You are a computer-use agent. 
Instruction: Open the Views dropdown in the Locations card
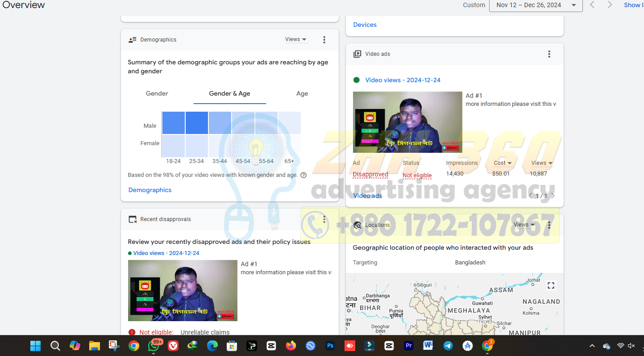pyautogui.click(x=524, y=225)
